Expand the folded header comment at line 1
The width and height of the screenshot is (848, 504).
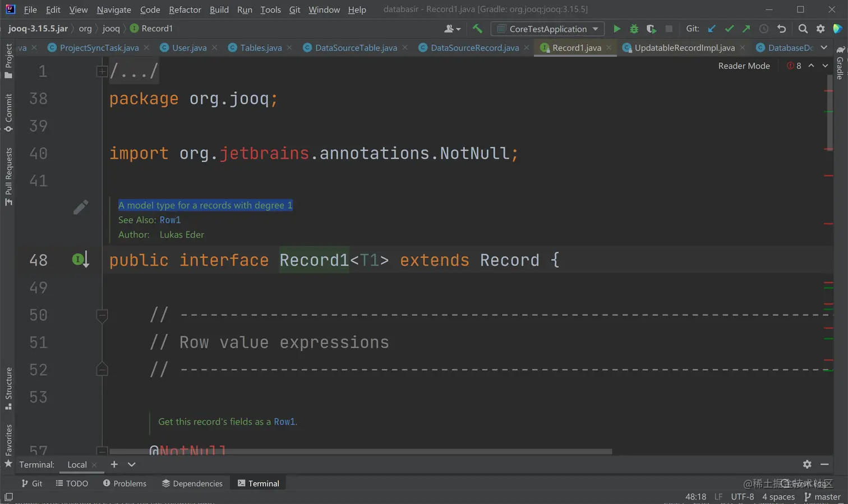[x=102, y=71]
